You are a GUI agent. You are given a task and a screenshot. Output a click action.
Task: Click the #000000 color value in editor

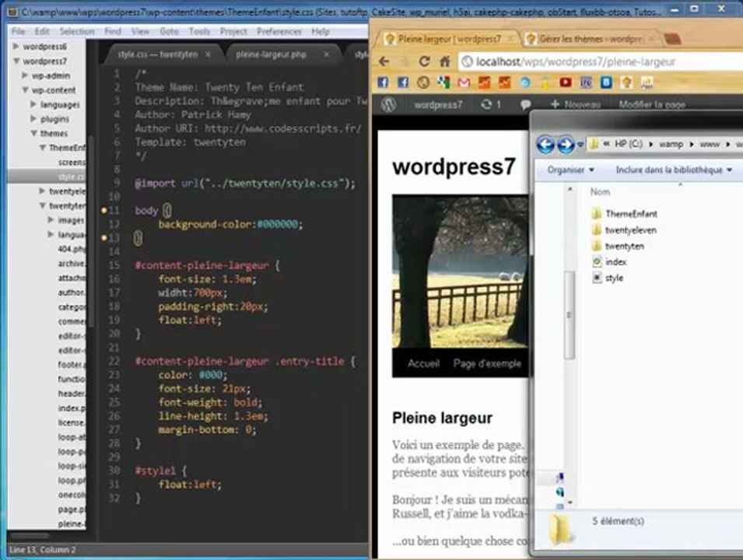tap(277, 224)
